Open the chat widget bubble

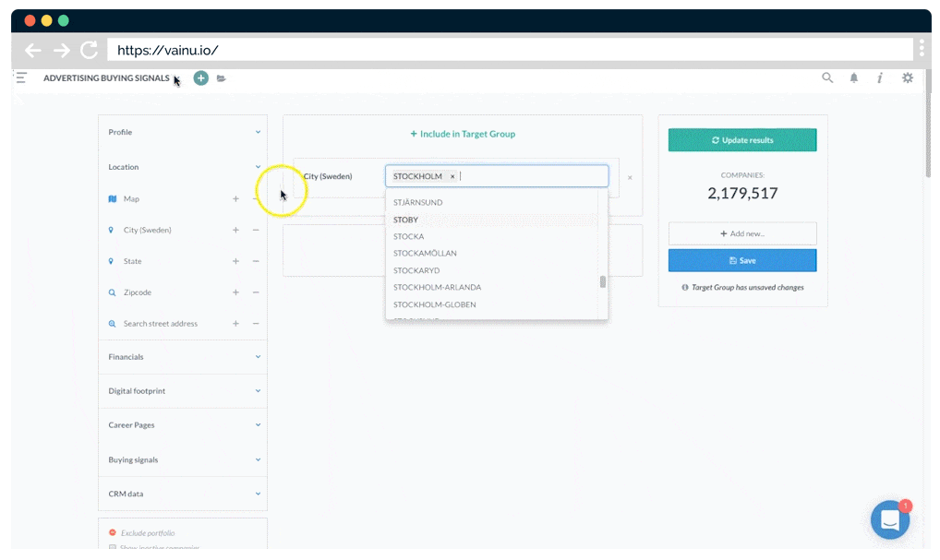coord(890,520)
